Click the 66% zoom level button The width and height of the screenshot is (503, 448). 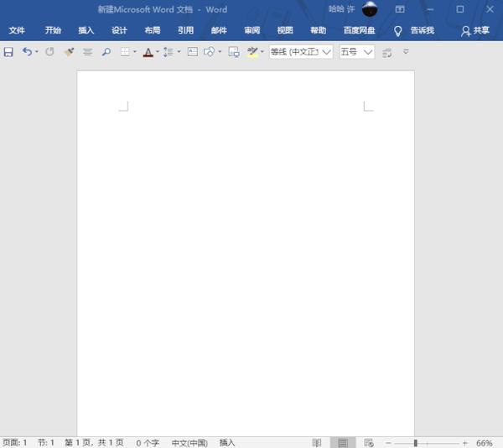485,443
